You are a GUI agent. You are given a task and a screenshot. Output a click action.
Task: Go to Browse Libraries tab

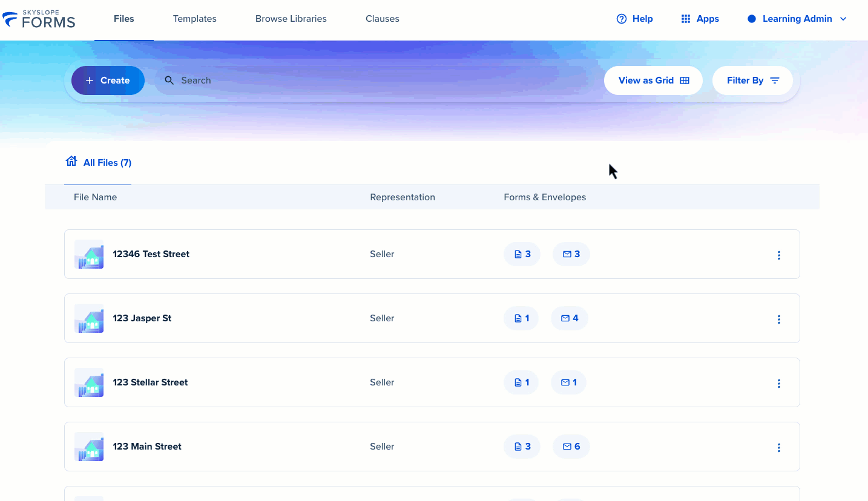(x=291, y=19)
